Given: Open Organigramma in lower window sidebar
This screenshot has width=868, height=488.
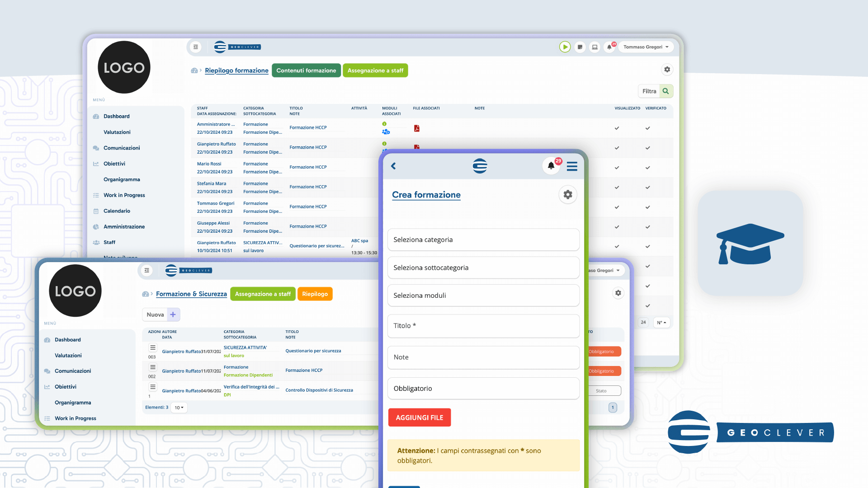Looking at the screenshot, I should tap(73, 403).
